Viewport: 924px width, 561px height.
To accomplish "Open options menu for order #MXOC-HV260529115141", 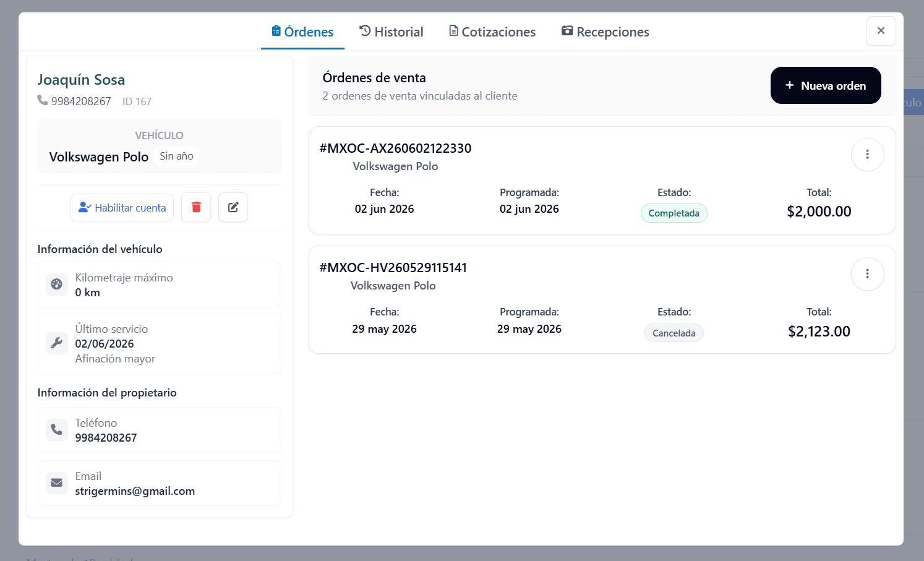I will [x=867, y=274].
